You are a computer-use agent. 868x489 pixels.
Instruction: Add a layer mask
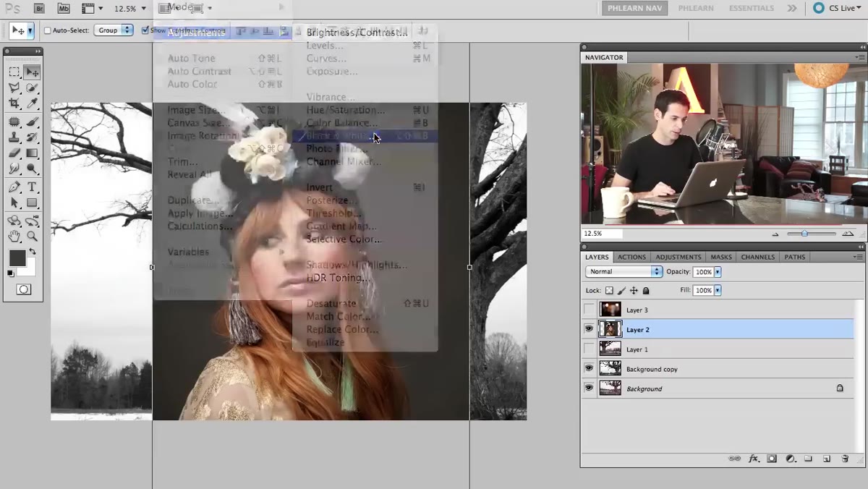pyautogui.click(x=772, y=459)
